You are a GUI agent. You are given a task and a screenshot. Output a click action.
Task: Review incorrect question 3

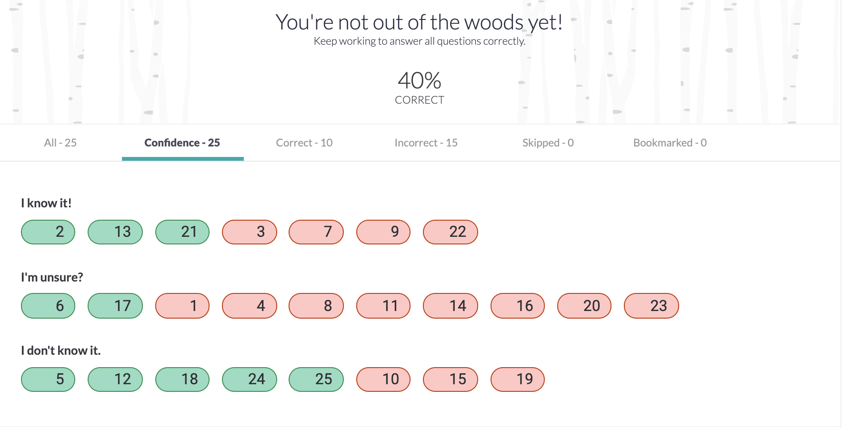[250, 232]
